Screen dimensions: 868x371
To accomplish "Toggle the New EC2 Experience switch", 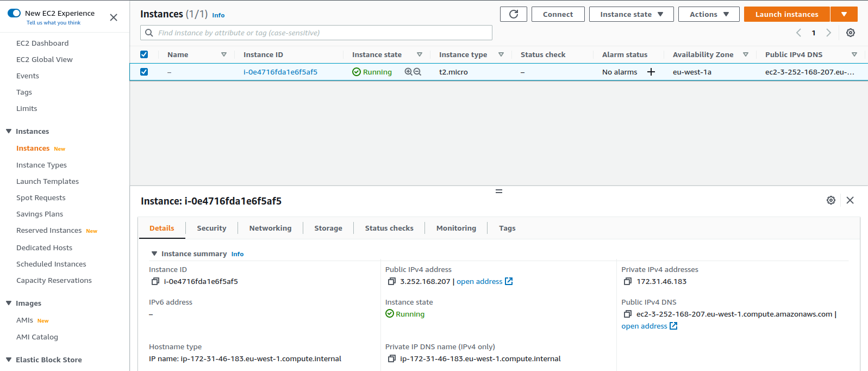I will click(x=14, y=13).
